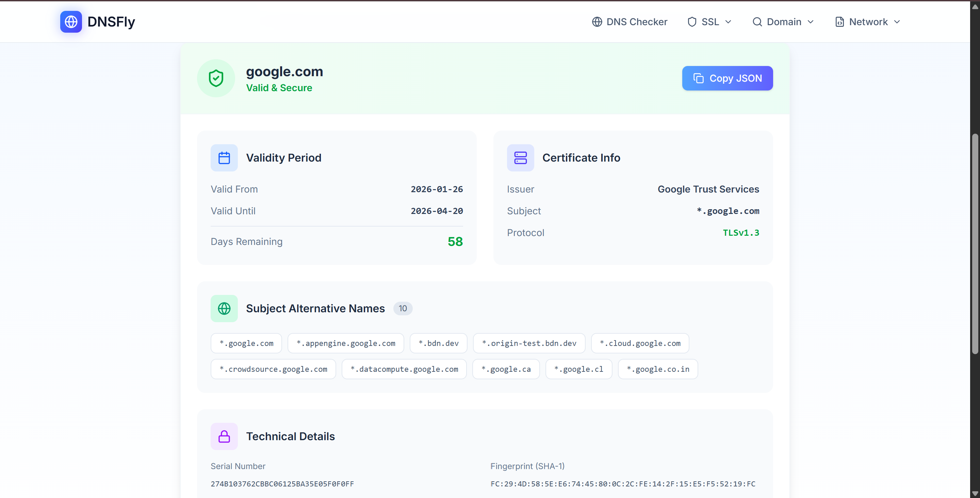Open the SSL dropdown menu
Screen dimensions: 980x498
(710, 22)
